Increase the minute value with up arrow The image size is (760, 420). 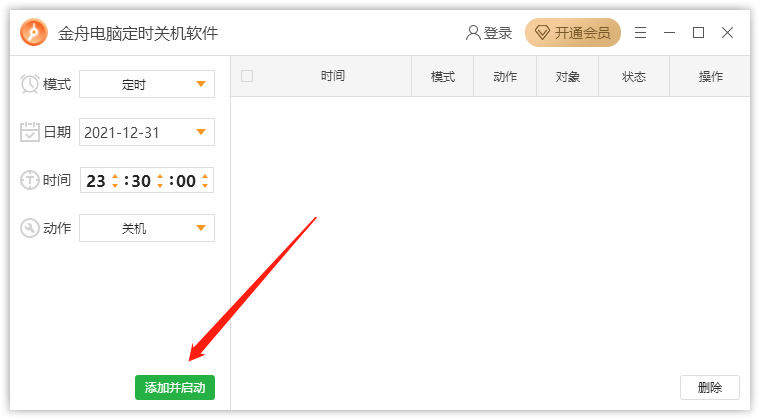(x=160, y=176)
